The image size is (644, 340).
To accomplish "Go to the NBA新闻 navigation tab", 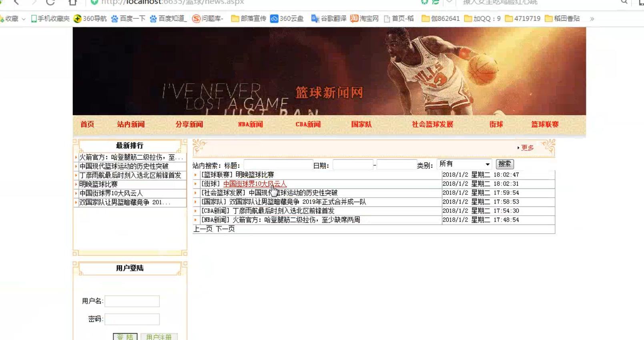I will tap(251, 124).
